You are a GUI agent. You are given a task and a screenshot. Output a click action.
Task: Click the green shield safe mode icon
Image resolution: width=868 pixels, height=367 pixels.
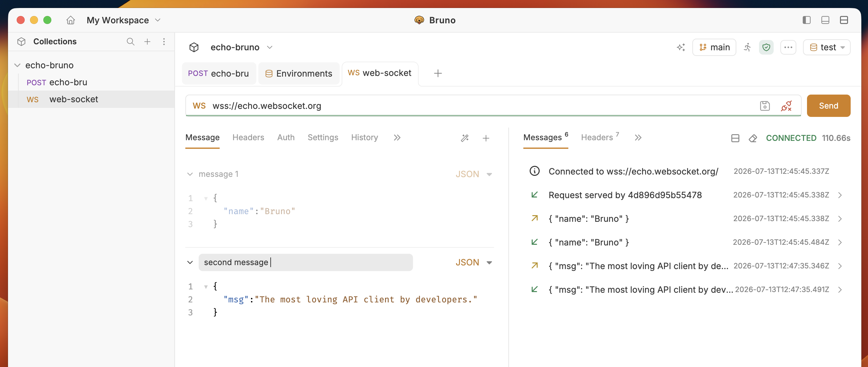point(766,47)
